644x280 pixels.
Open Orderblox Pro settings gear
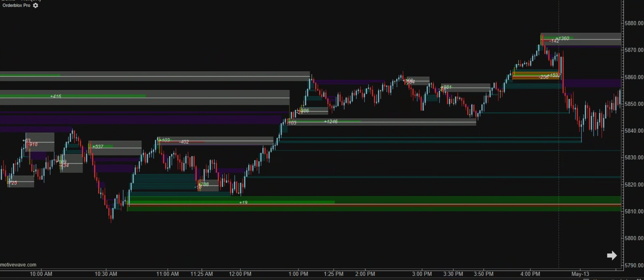click(x=36, y=6)
